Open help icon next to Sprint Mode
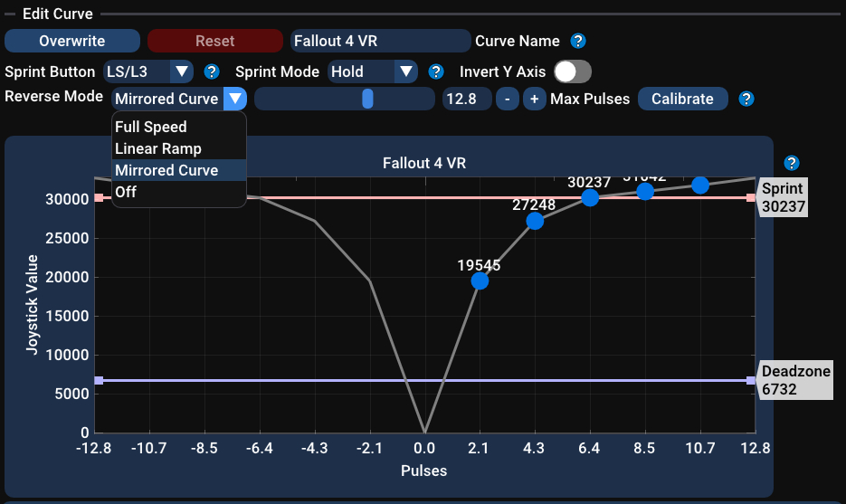Screen dimensions: 846x504 (x=436, y=71)
